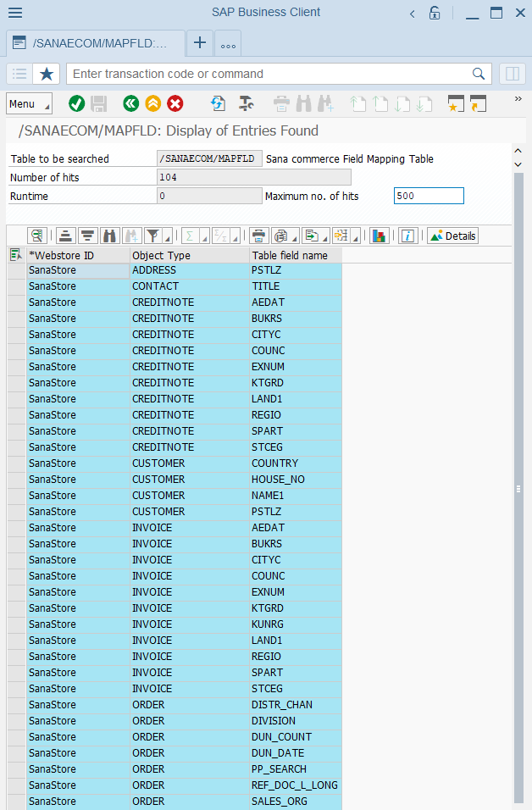
Task: Sort the table in ascending order
Action: [64, 236]
